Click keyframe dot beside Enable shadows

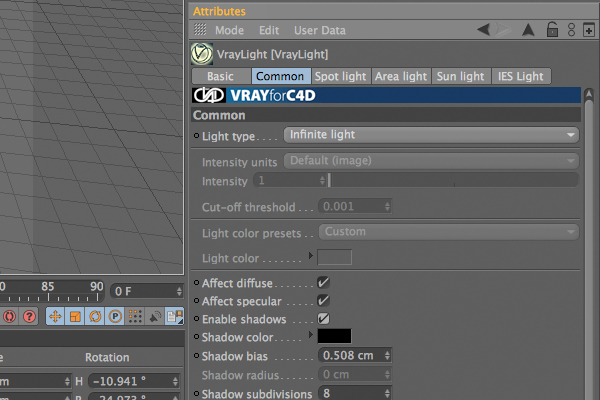point(197,318)
